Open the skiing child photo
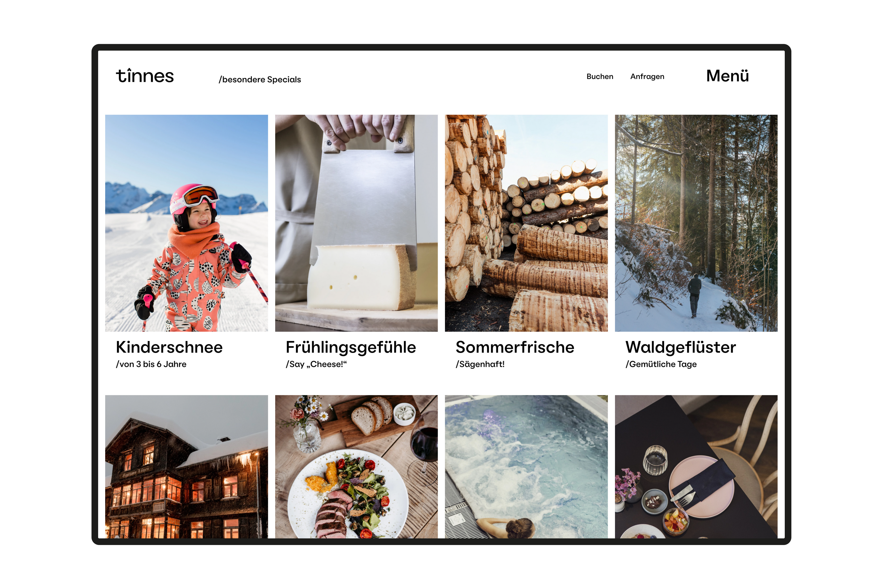 (x=186, y=223)
